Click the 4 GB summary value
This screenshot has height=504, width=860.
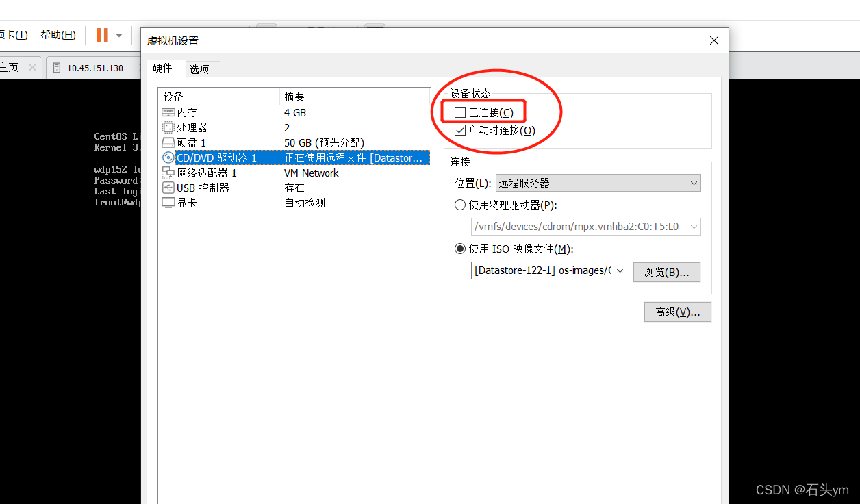pyautogui.click(x=295, y=112)
